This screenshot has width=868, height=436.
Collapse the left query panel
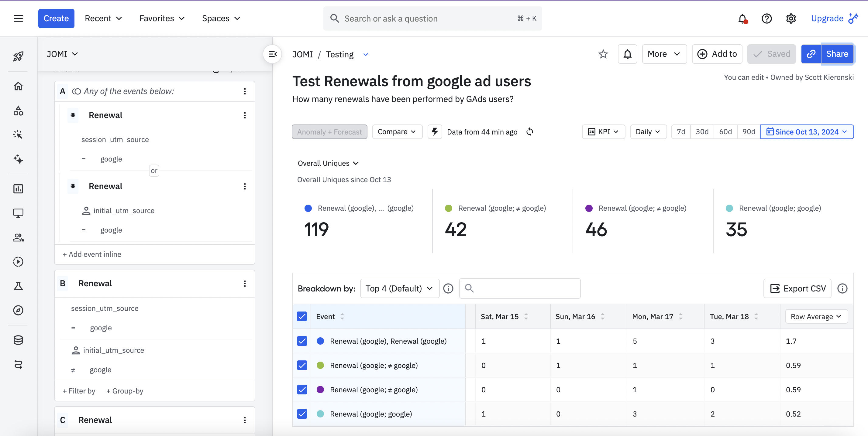pyautogui.click(x=272, y=54)
